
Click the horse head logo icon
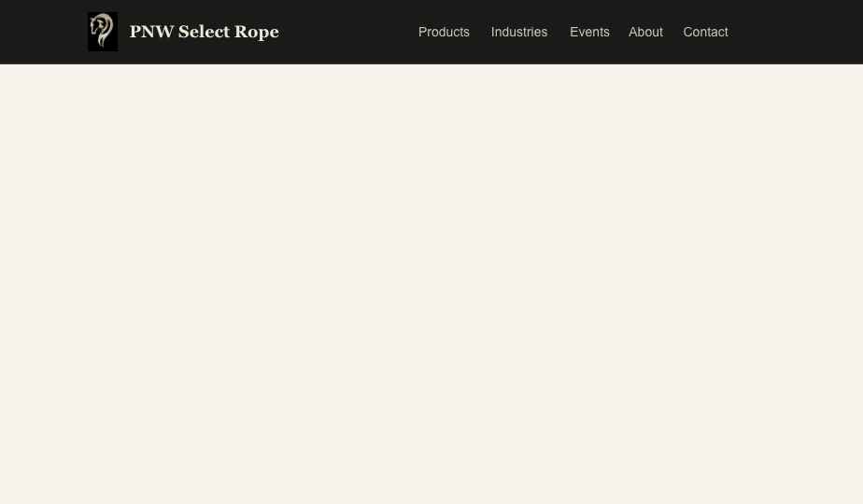(102, 32)
